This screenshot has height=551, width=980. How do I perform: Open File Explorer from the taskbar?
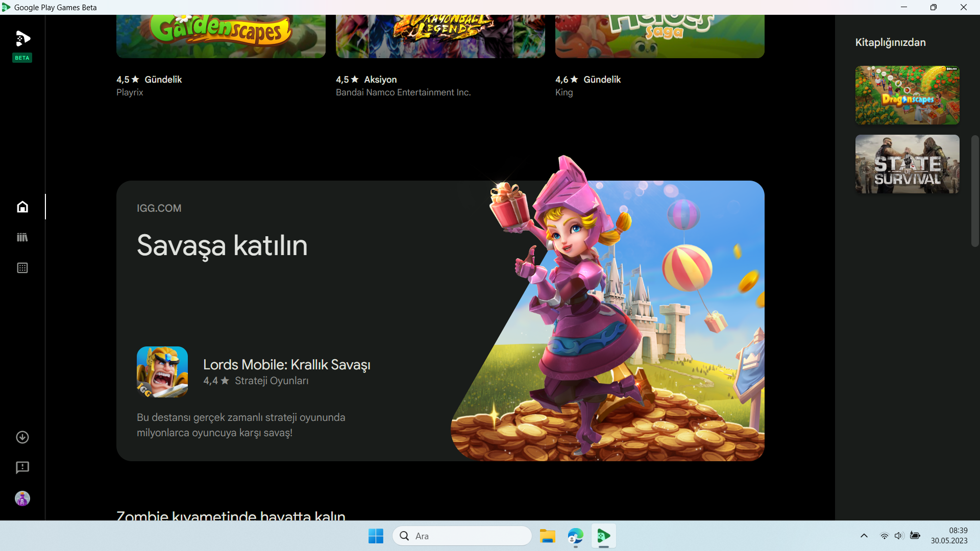tap(547, 536)
